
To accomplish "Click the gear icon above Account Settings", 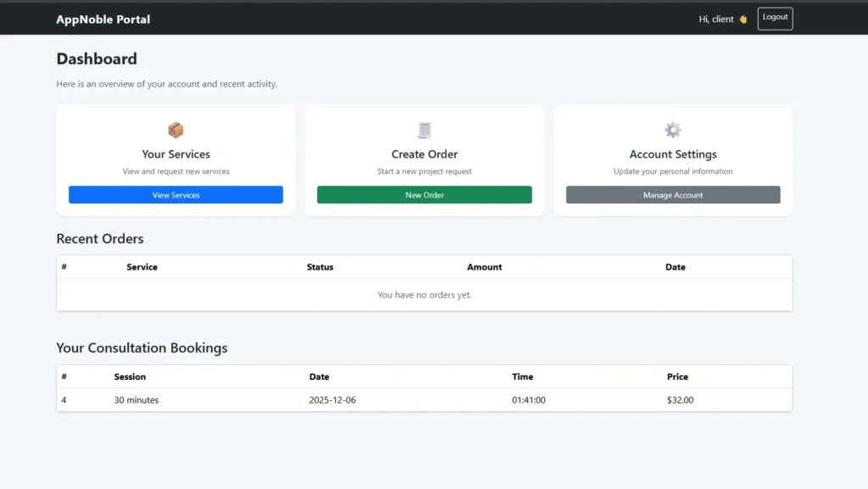I will [673, 130].
